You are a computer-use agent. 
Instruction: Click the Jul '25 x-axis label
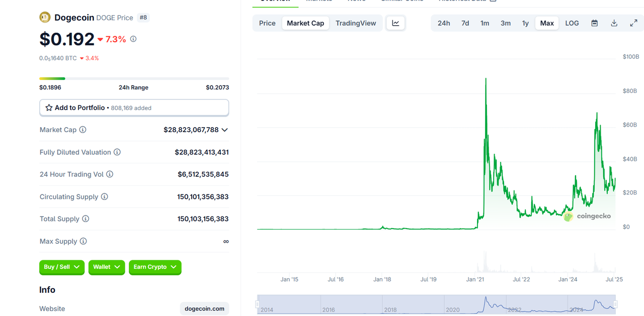(x=613, y=279)
